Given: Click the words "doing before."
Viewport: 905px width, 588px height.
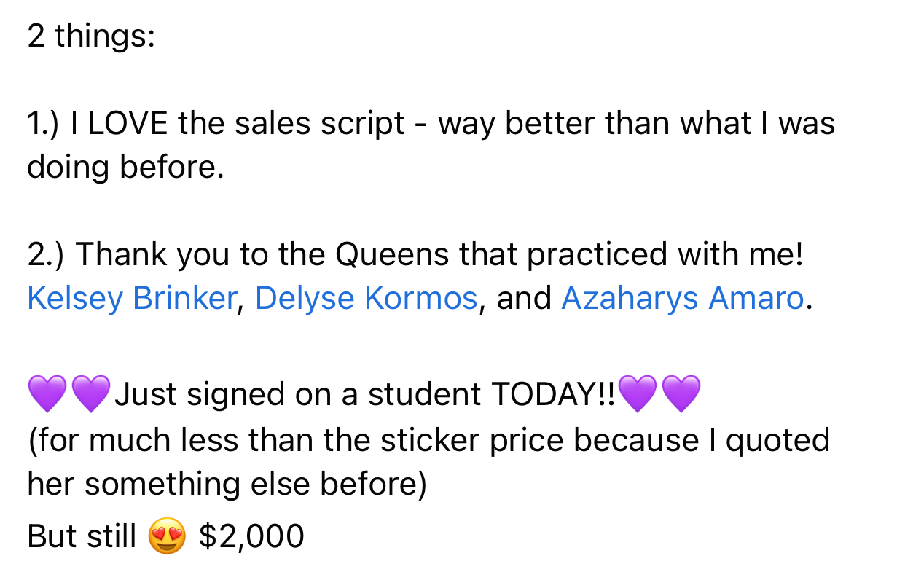Looking at the screenshot, I should [x=125, y=168].
